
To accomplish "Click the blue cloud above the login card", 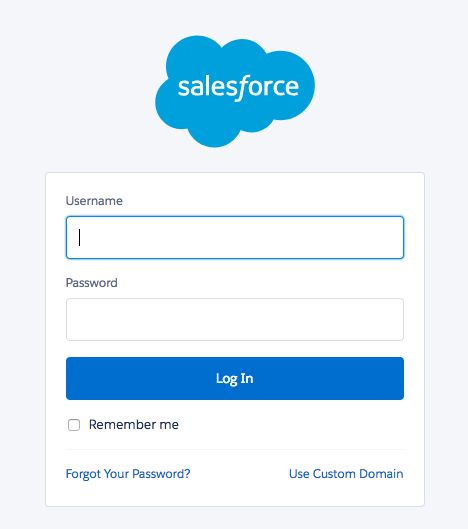I will point(235,91).
